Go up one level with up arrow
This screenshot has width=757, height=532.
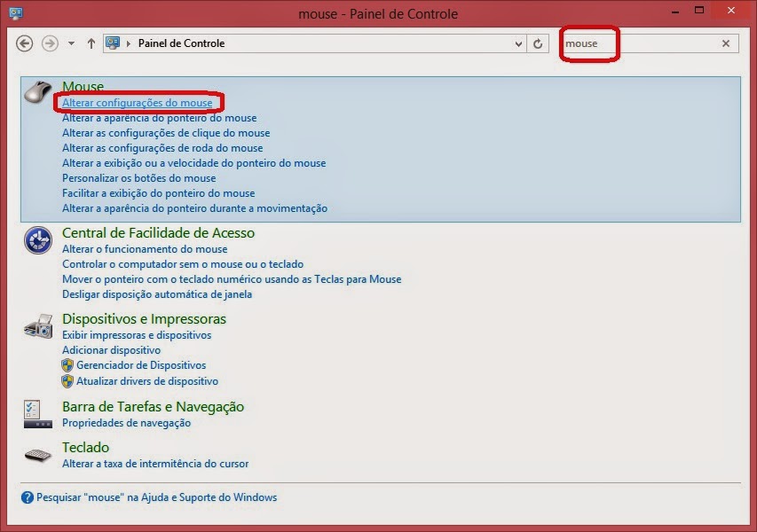91,43
